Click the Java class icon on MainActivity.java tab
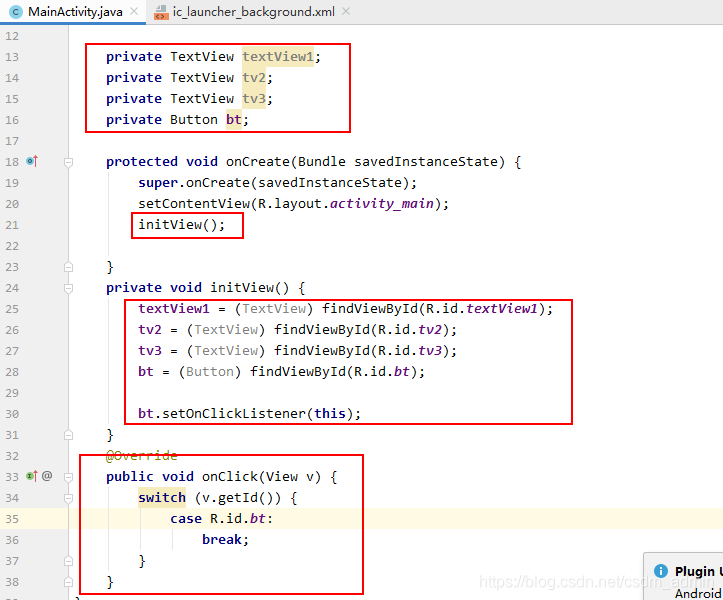 (x=15, y=12)
